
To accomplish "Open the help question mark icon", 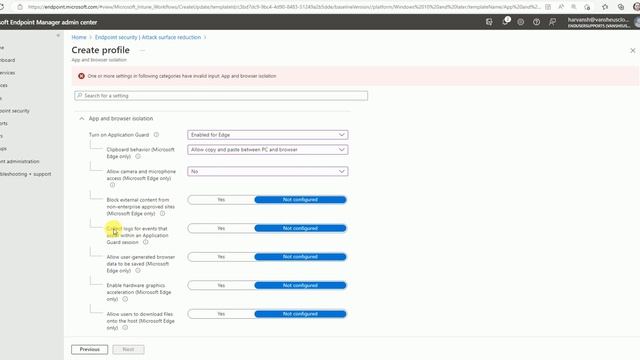I will tap(536, 22).
